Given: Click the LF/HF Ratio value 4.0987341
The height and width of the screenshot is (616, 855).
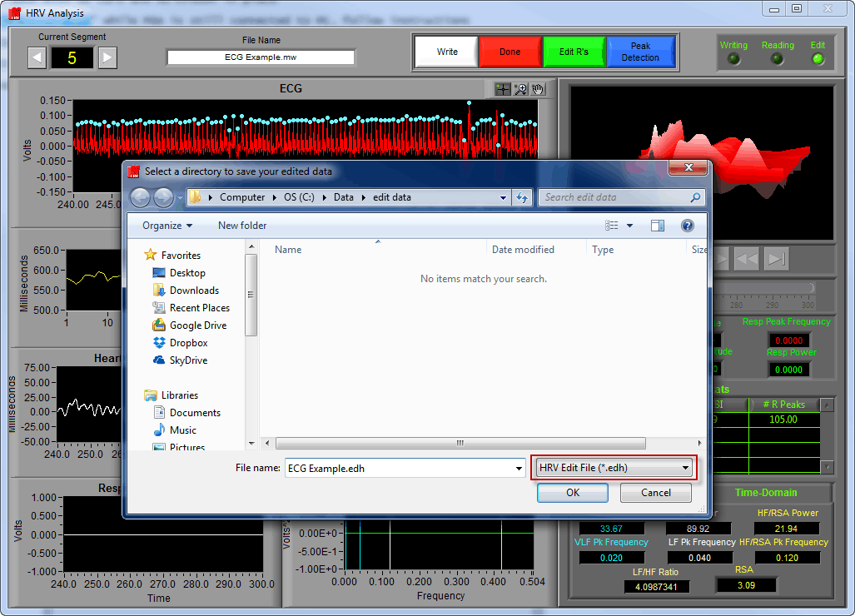Looking at the screenshot, I should click(x=656, y=587).
